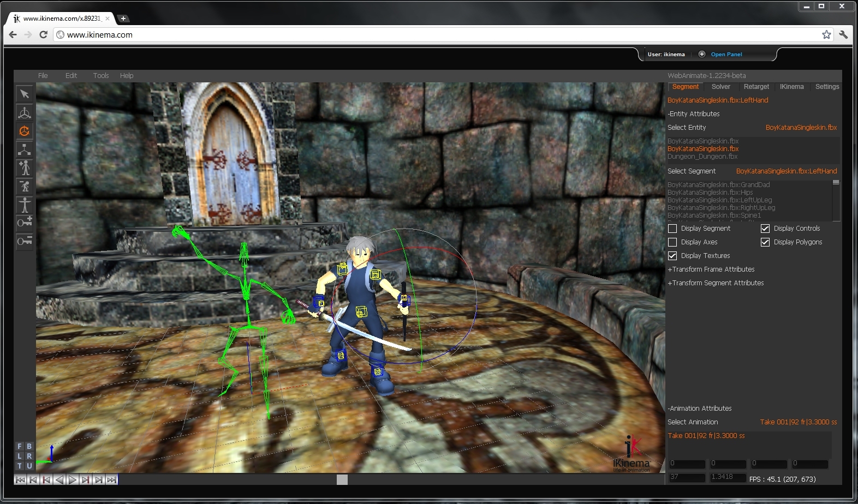The image size is (858, 504).
Task: Rewind animation to the very start
Action: click(x=20, y=480)
